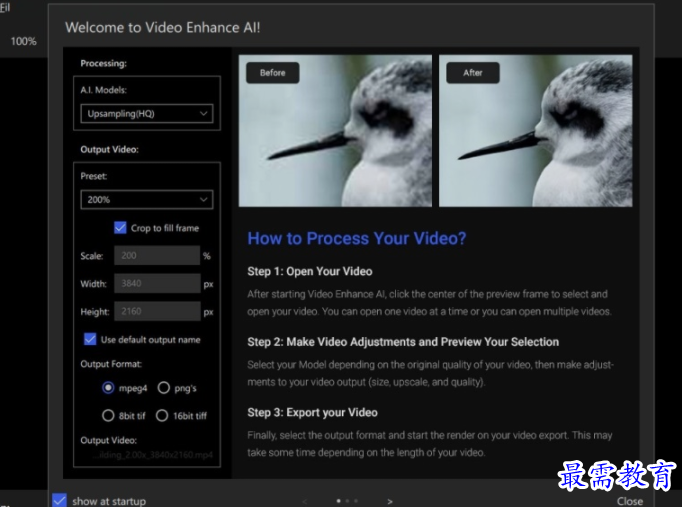Select the 8bit tif output format
Viewport: 682px width, 507px height.
coord(108,416)
